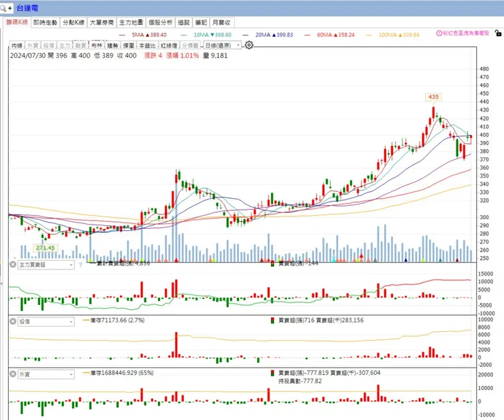Open the 外資 indicator dropdown
The width and height of the screenshot is (504, 420).
pos(46,374)
